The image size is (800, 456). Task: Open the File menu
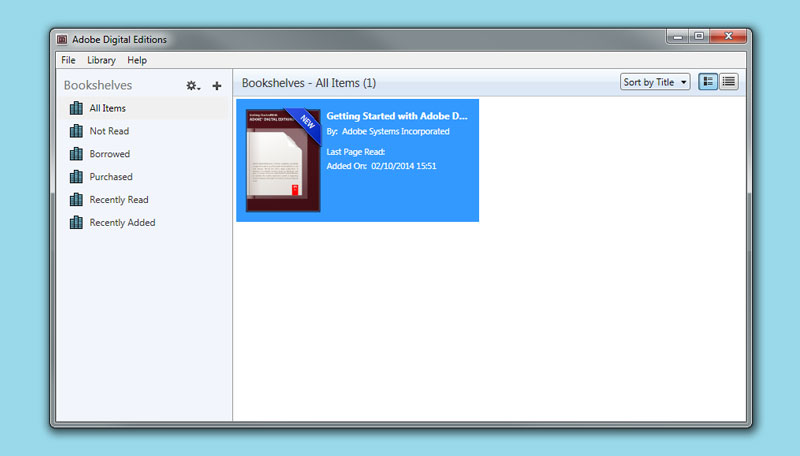(68, 60)
